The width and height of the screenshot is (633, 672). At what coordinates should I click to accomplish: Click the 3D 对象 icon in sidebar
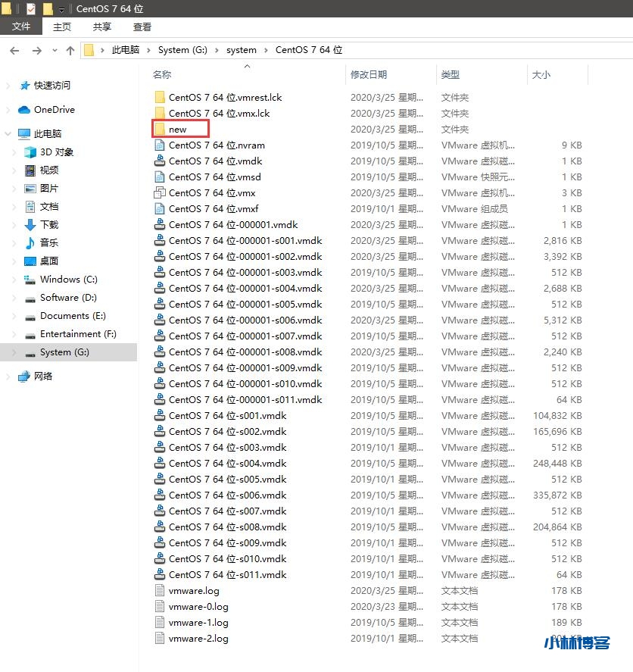[30, 152]
